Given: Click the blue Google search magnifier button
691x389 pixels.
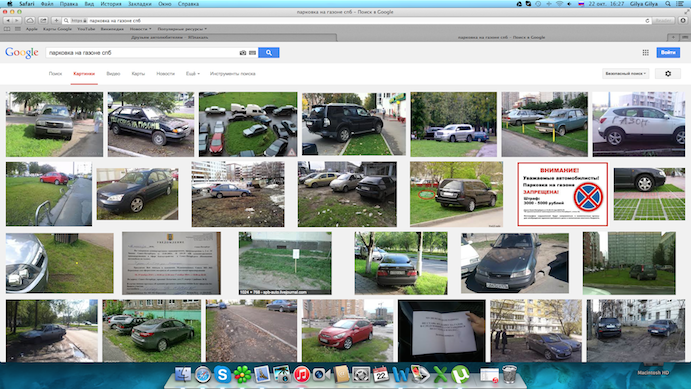Looking at the screenshot, I should (269, 53).
